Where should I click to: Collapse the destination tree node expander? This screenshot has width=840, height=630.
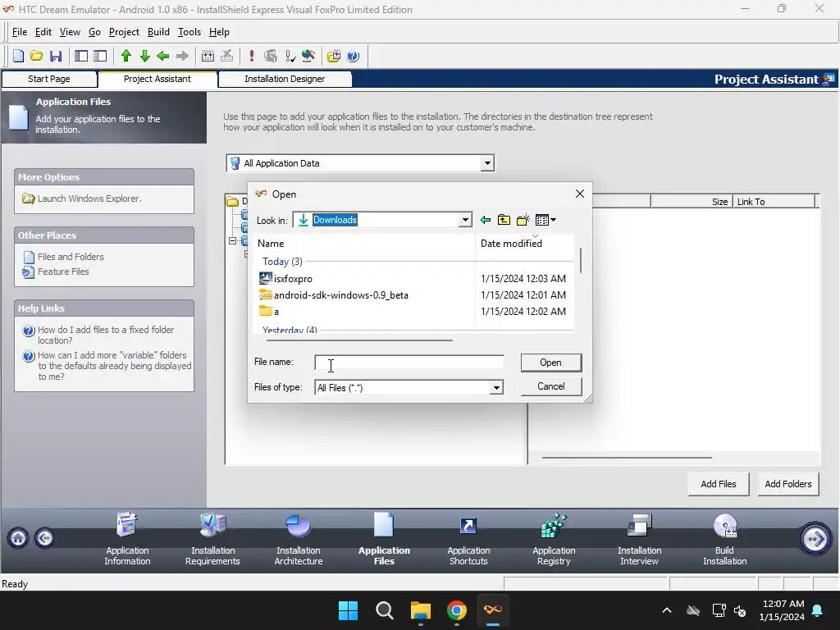(x=232, y=241)
